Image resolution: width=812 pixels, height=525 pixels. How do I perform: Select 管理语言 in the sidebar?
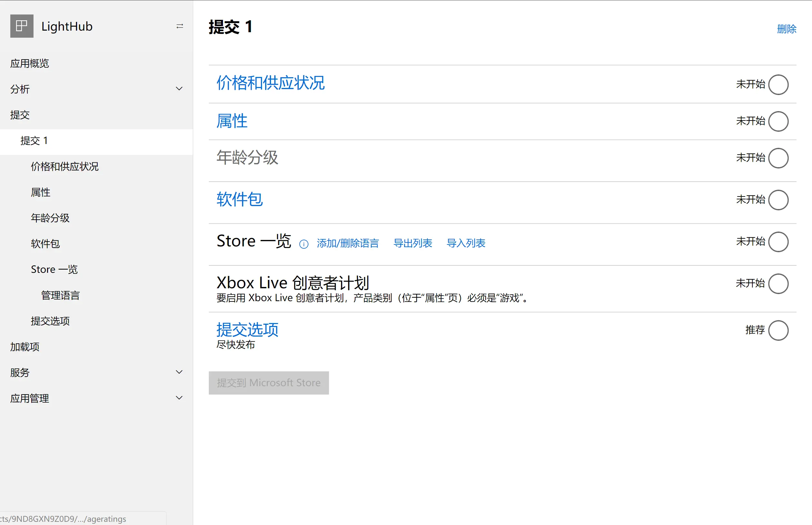tap(60, 295)
